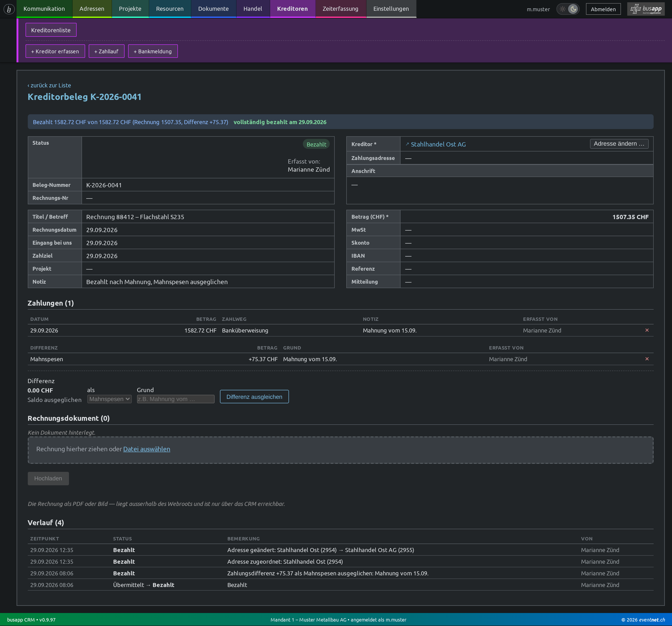Open the Handel tab
The width and height of the screenshot is (672, 626).
253,9
